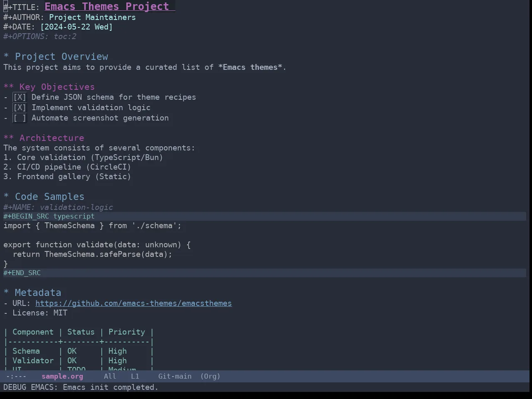Fold the Architecture subheading
The image size is (532, 399).
[x=44, y=138]
